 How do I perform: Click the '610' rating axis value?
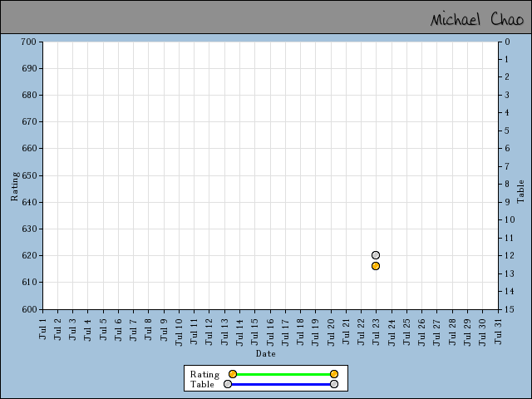point(28,283)
